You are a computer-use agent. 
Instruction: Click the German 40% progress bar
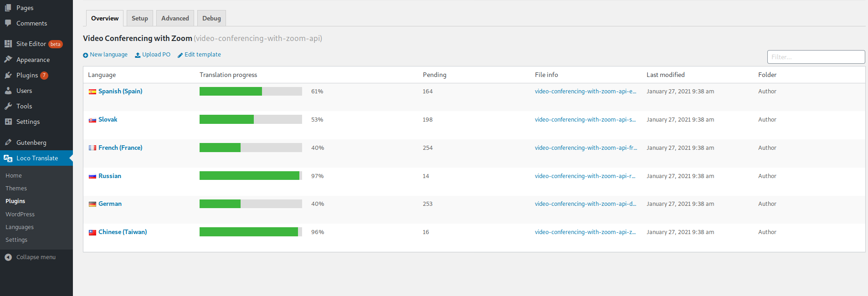point(251,204)
